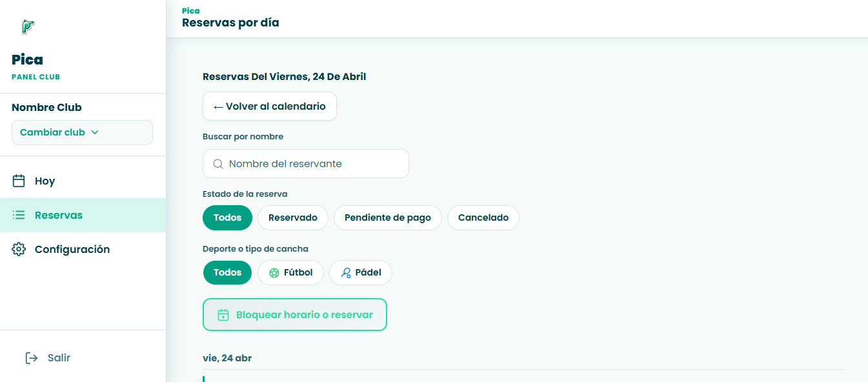Click the Buscar por nombre label
This screenshot has height=382, width=868.
[x=243, y=137]
